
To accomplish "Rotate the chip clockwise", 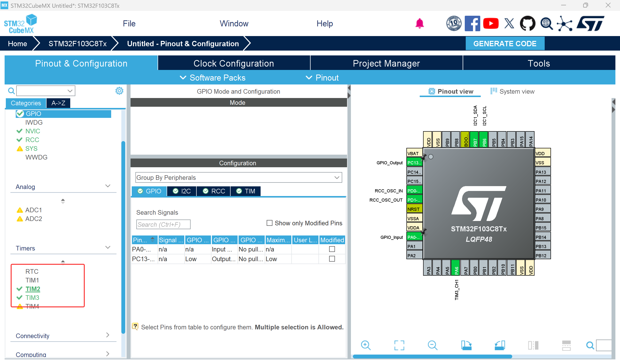I will [466, 345].
